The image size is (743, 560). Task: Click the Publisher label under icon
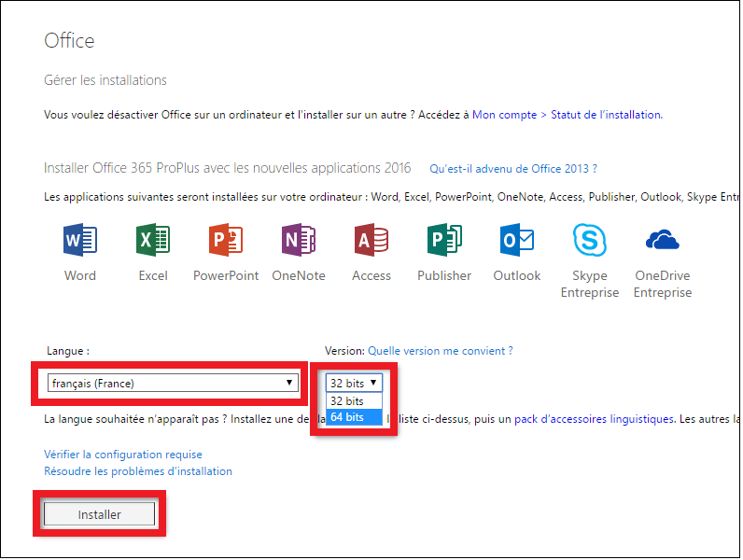pyautogui.click(x=444, y=275)
